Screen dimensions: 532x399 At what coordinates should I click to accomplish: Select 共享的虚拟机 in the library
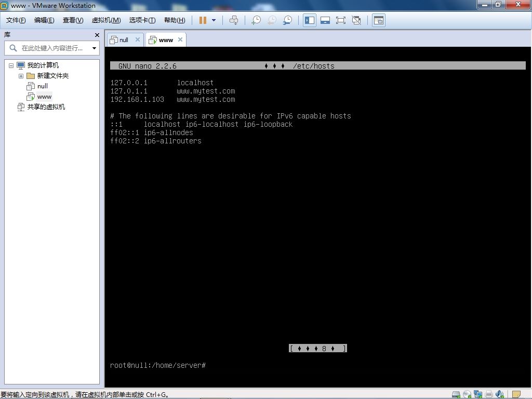pyautogui.click(x=46, y=107)
